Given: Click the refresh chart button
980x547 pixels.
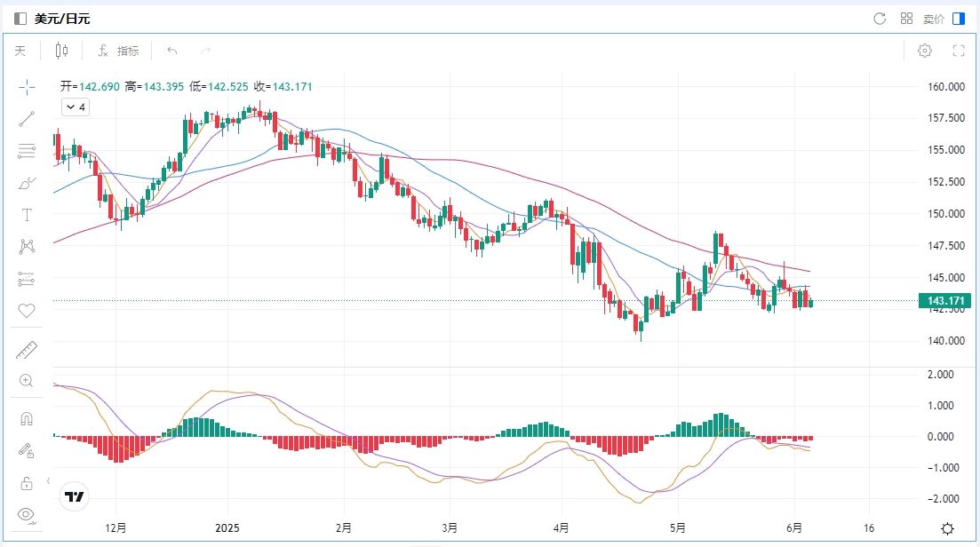Looking at the screenshot, I should 880,19.
